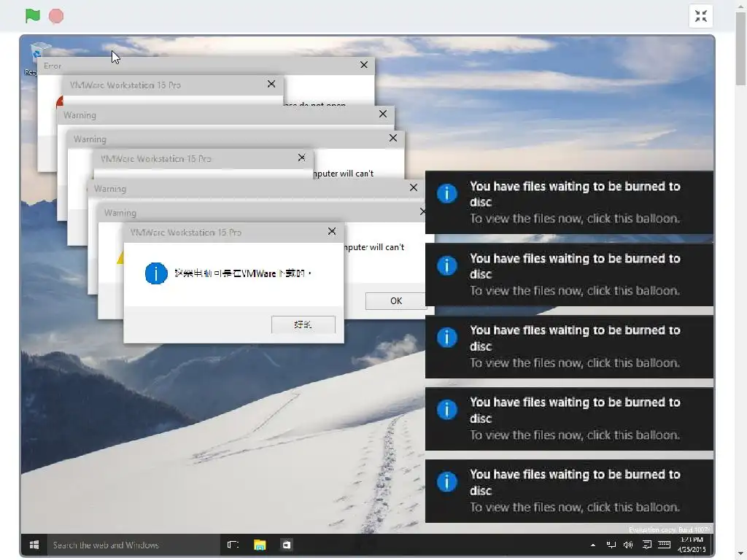This screenshot has height=560, width=747.
Task: Click the Error dialog title text
Action: pyautogui.click(x=53, y=66)
